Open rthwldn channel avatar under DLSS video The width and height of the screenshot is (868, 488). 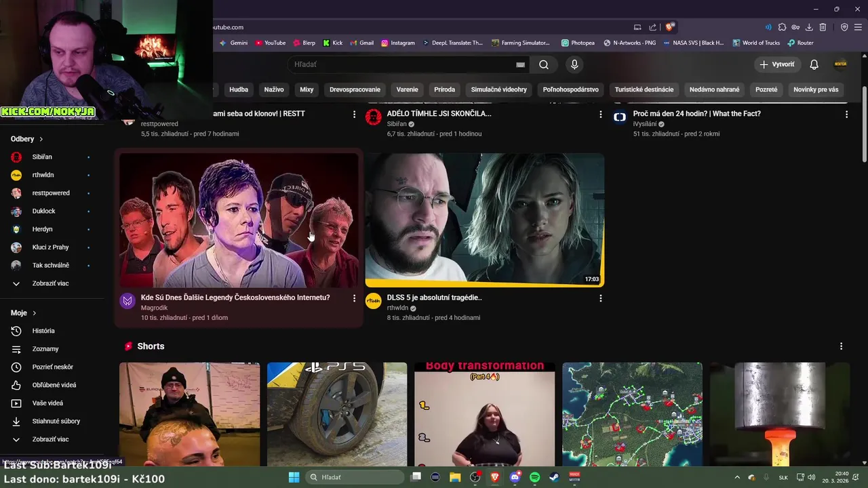[x=374, y=301]
